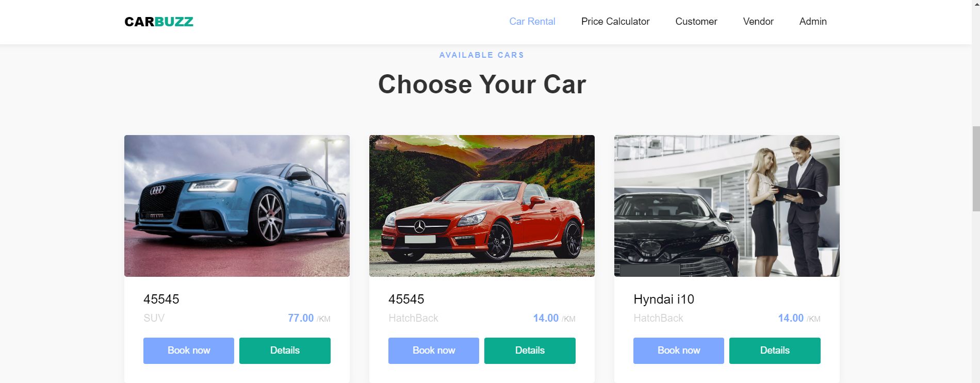Book the Hyndai i10

678,350
